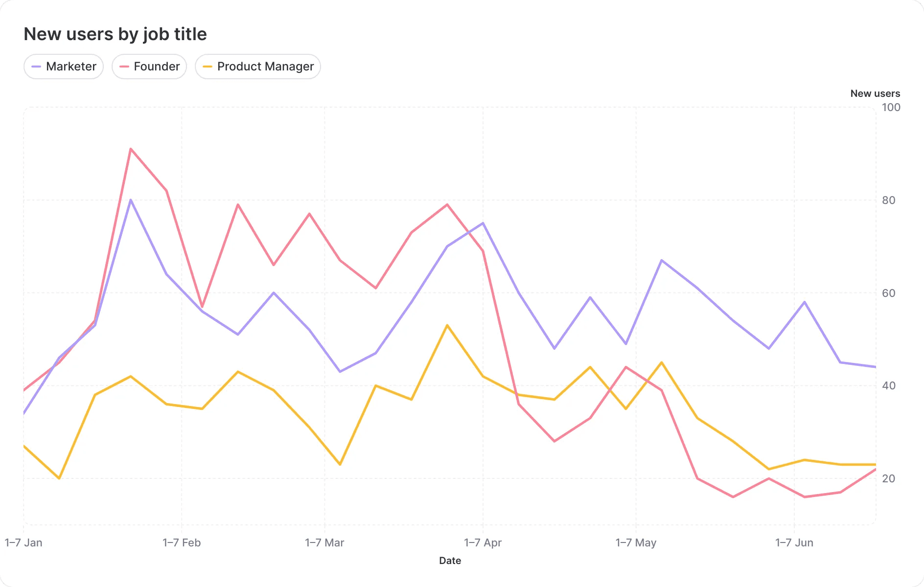Click the 'New users' y-axis title
924x587 pixels.
click(x=875, y=93)
